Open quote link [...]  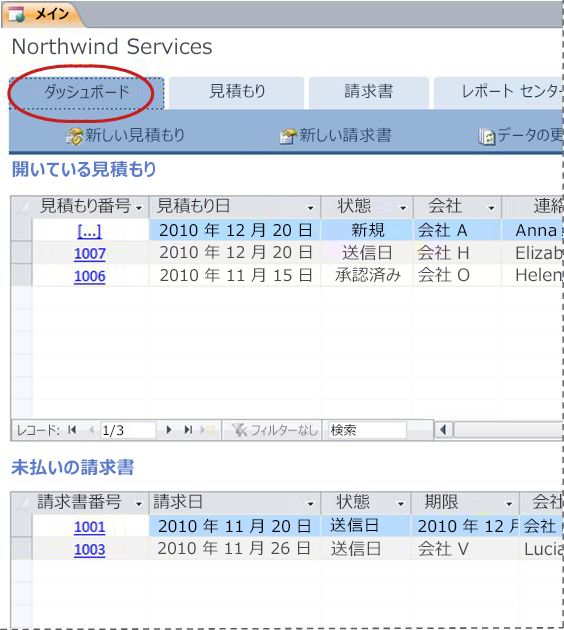pyautogui.click(x=89, y=231)
